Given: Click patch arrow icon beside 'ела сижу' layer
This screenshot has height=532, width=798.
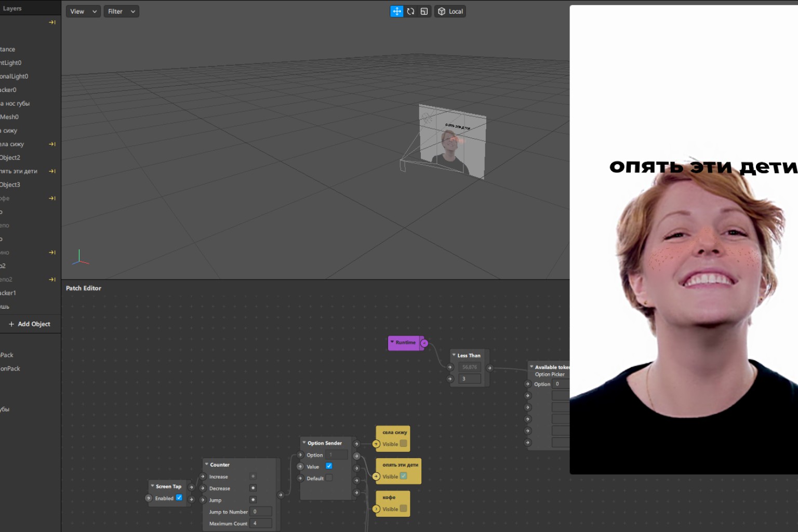Looking at the screenshot, I should pos(52,144).
